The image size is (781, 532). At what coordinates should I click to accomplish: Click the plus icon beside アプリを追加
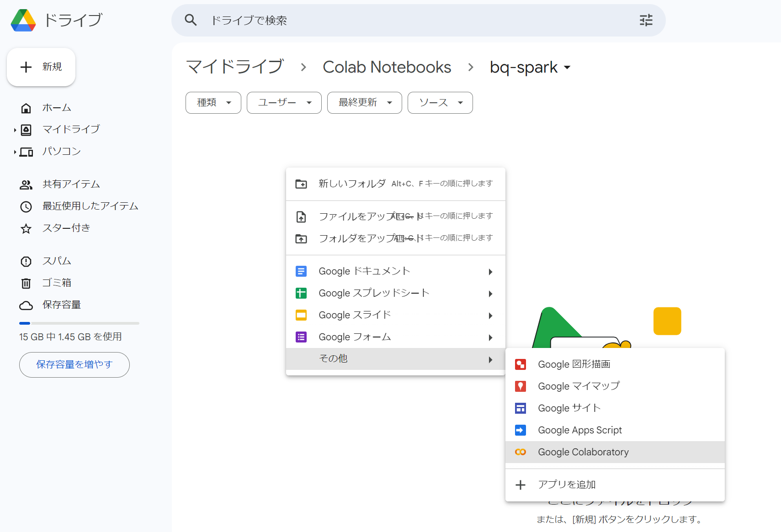tap(521, 485)
